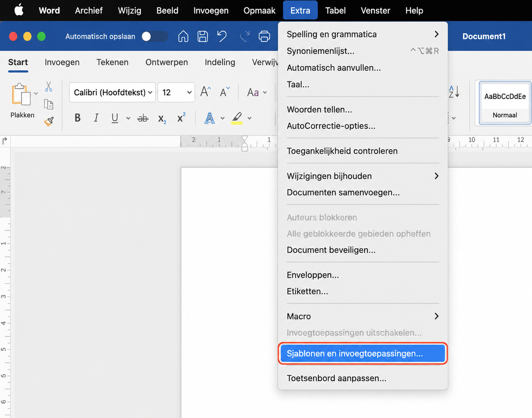This screenshot has height=418, width=532.
Task: Save the document with the floppy disk icon
Action: 203,36
